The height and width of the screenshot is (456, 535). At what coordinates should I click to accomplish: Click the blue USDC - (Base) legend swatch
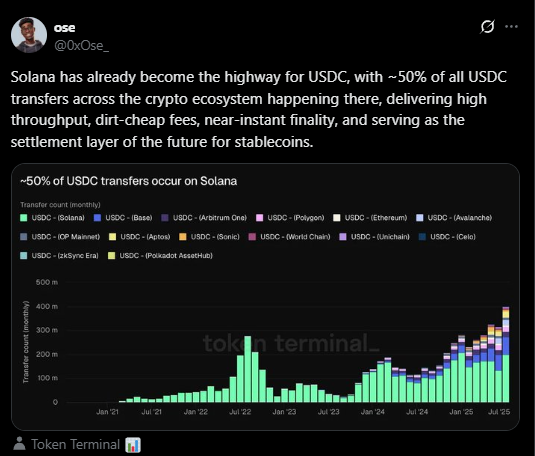97,218
